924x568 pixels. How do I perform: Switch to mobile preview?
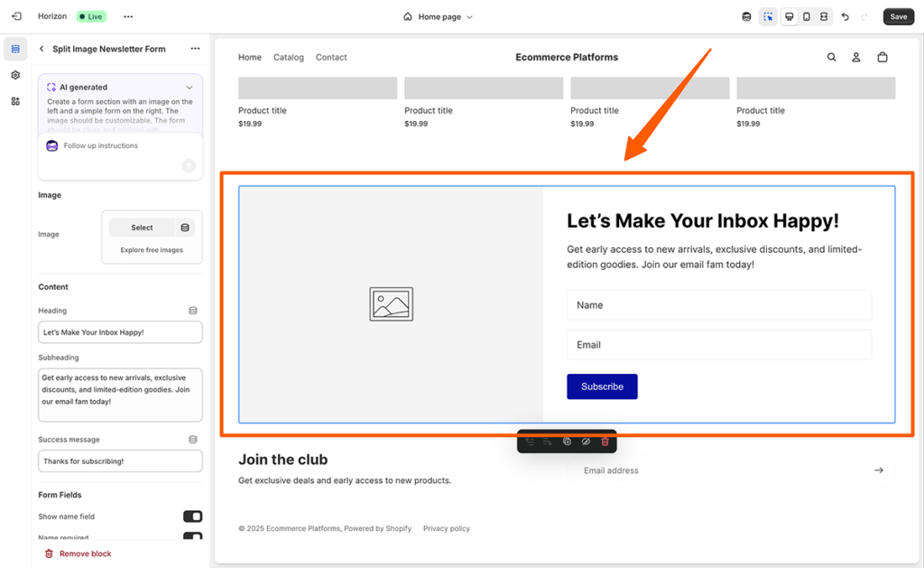coord(807,16)
